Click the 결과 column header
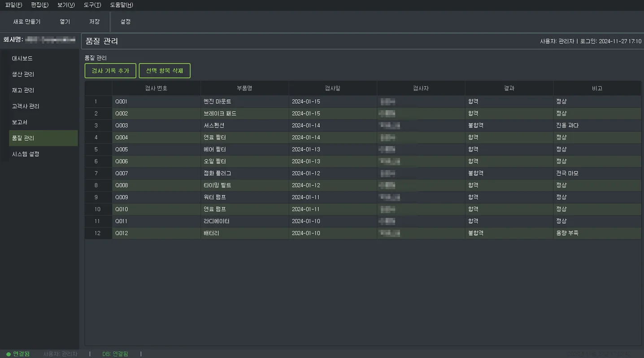The width and height of the screenshot is (644, 358). tap(509, 88)
